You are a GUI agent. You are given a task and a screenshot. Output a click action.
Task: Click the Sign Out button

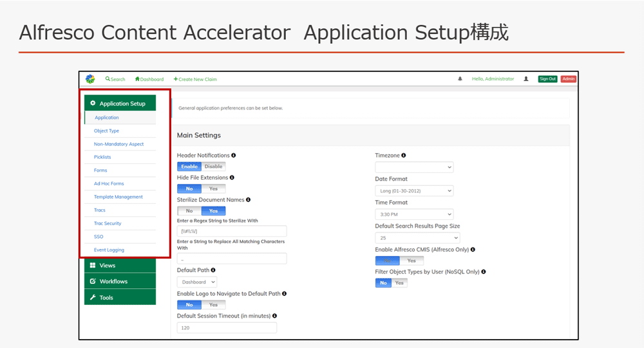click(x=547, y=78)
